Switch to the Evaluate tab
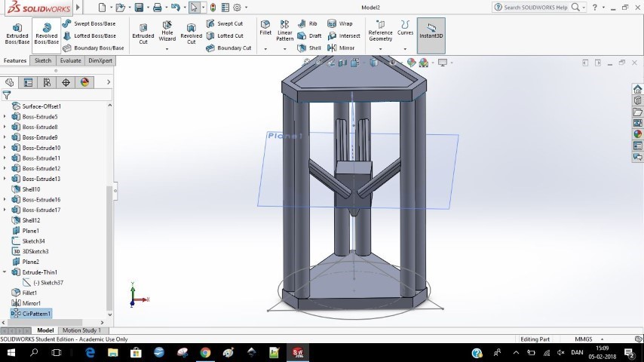644x362 pixels. pos(70,60)
